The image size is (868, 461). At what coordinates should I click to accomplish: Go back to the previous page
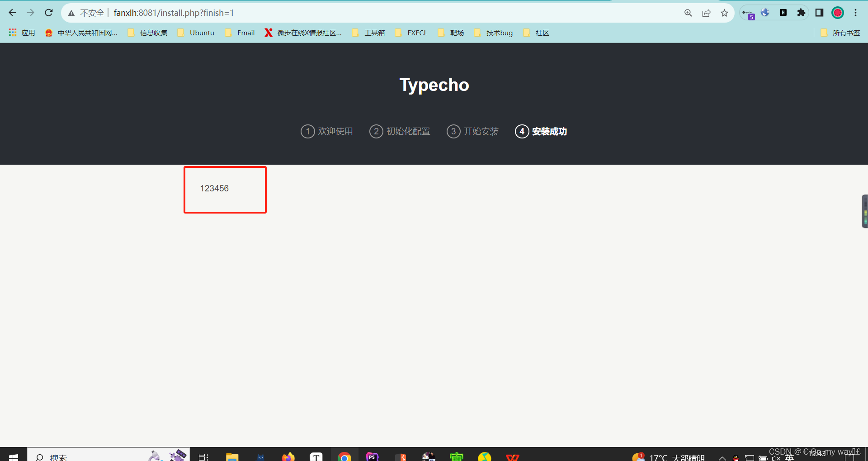pyautogui.click(x=12, y=13)
